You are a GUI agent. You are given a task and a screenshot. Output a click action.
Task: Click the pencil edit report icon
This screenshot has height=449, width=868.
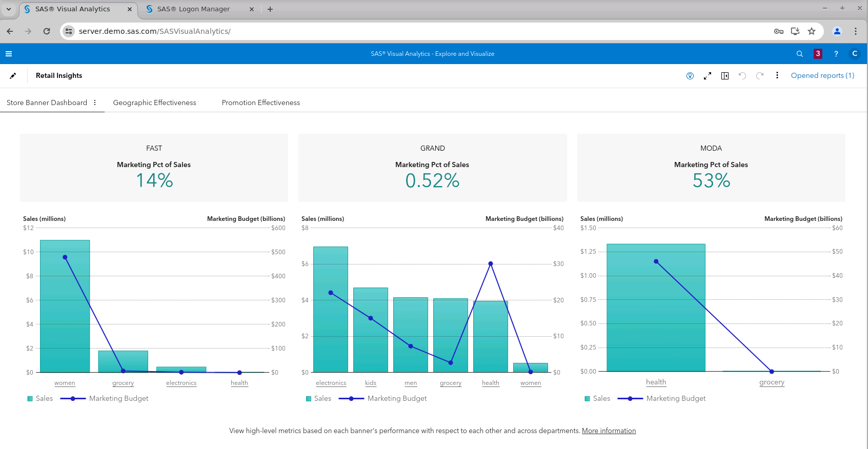pos(13,76)
